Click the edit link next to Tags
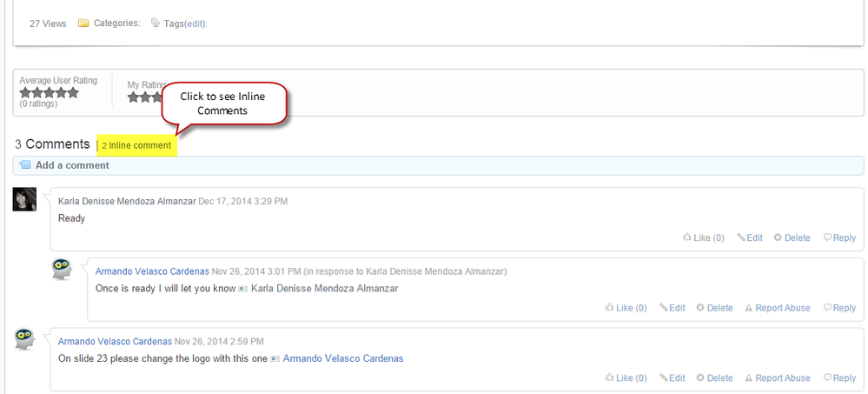The image size is (868, 394). [195, 23]
